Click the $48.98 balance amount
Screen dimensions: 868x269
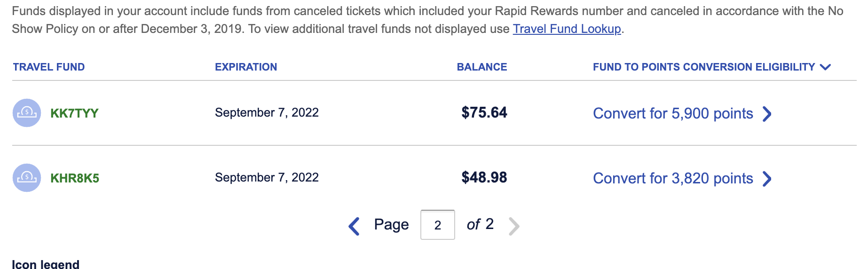point(484,177)
